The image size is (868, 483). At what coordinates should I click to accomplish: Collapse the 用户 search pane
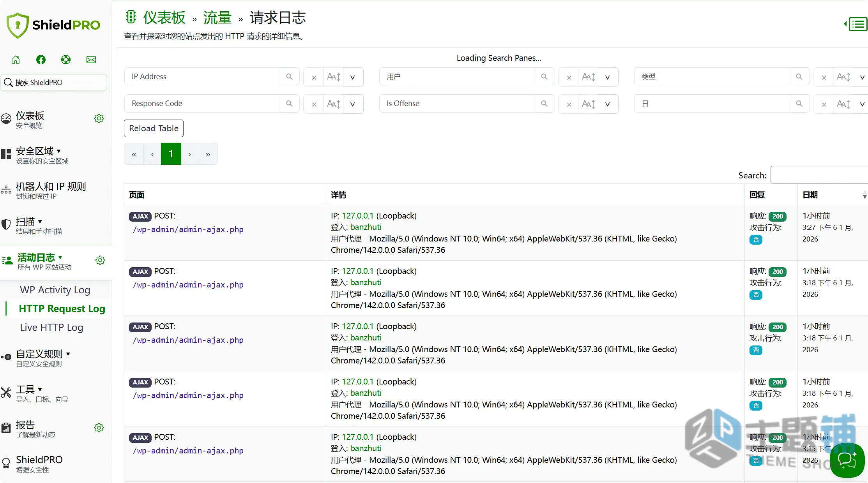tap(608, 77)
